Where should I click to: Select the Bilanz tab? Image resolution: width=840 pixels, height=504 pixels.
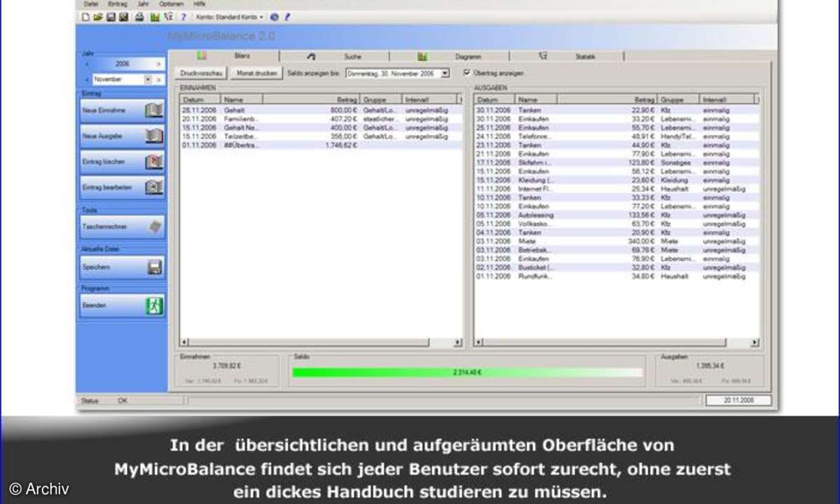tap(224, 55)
